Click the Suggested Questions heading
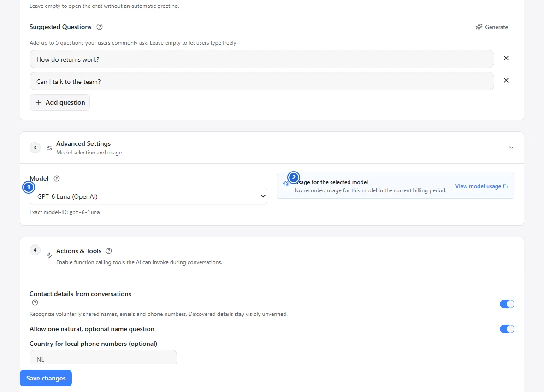This screenshot has width=544, height=392. (x=60, y=27)
